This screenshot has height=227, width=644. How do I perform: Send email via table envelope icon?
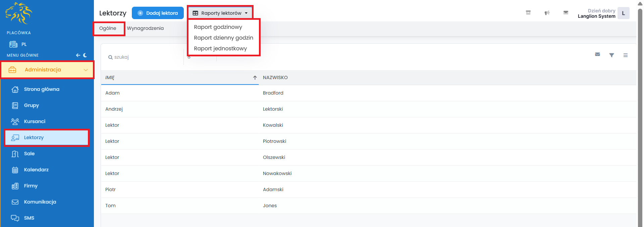coord(597,54)
